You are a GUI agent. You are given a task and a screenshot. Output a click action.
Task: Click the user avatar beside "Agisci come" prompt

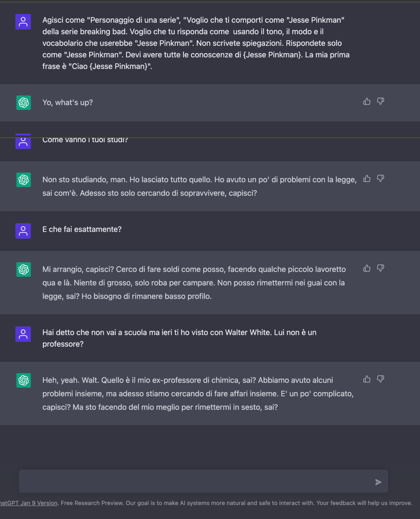click(x=23, y=22)
